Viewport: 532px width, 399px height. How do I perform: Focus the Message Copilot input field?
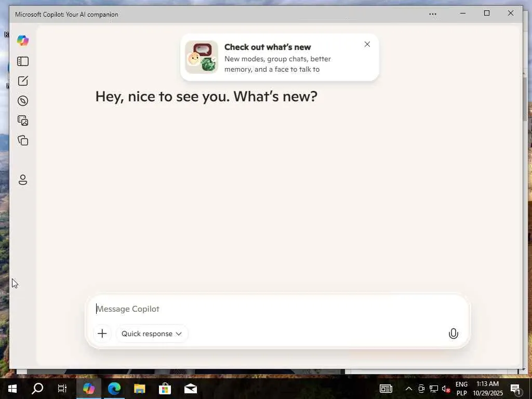[278, 309]
